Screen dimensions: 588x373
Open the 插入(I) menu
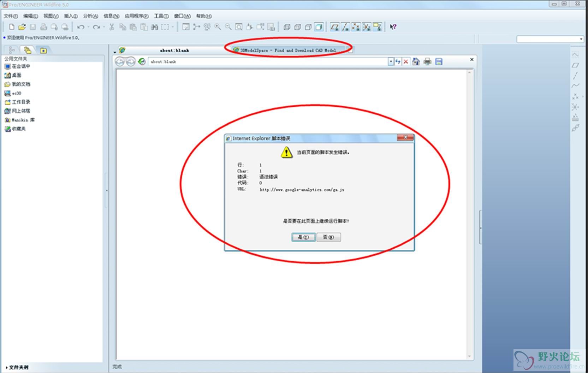[x=71, y=16]
